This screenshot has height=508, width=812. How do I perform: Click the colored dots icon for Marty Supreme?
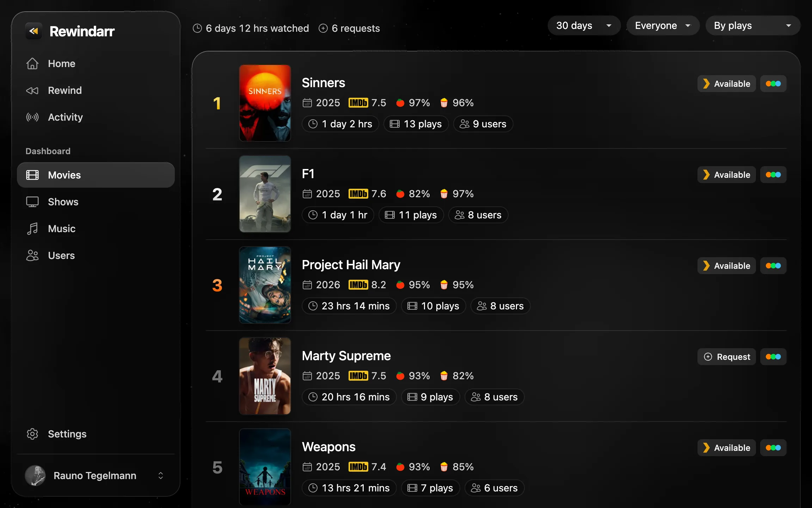tap(773, 357)
